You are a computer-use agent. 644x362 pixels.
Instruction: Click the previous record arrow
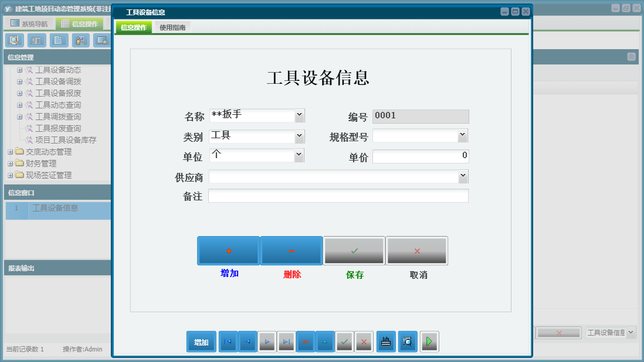pos(247,341)
